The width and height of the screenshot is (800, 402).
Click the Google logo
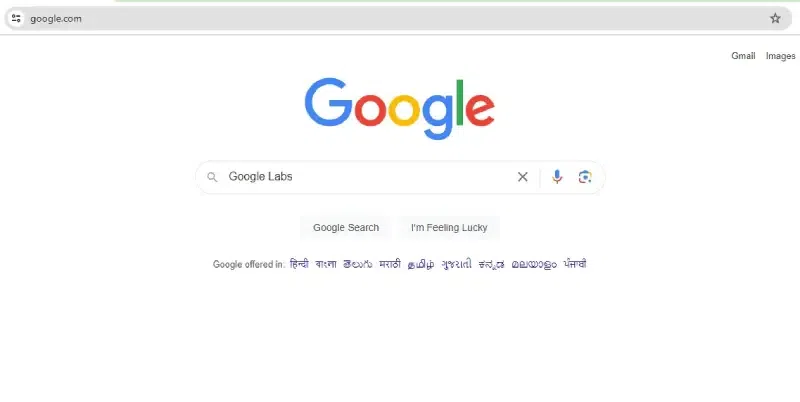pyautogui.click(x=399, y=108)
